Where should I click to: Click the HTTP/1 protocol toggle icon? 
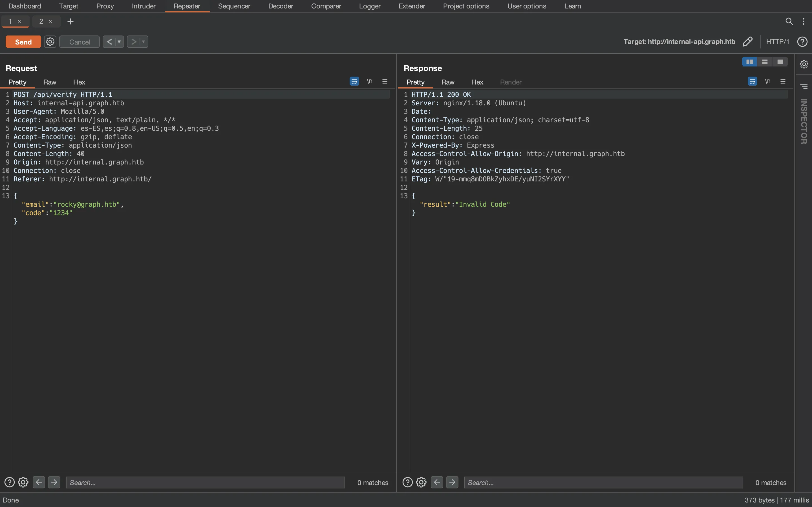[x=778, y=41]
